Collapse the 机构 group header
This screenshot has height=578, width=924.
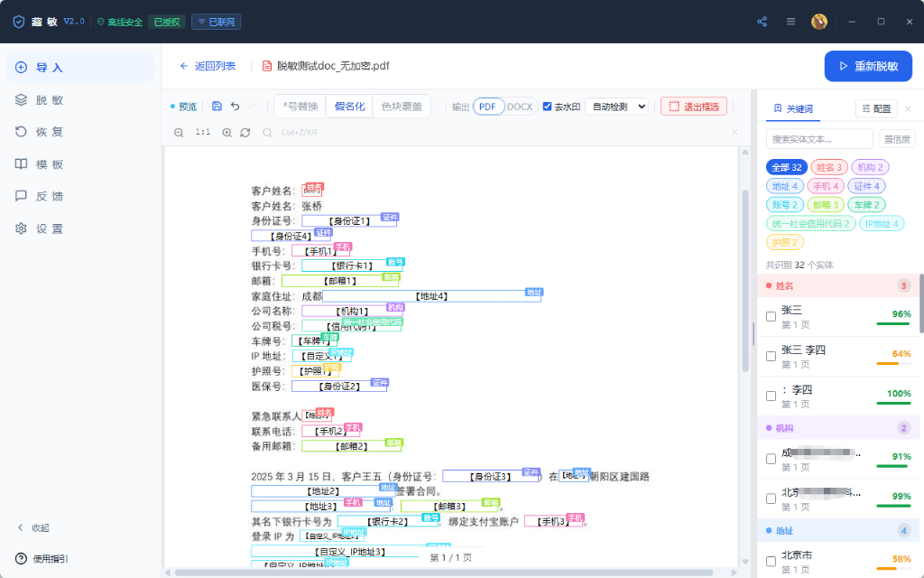(838, 428)
